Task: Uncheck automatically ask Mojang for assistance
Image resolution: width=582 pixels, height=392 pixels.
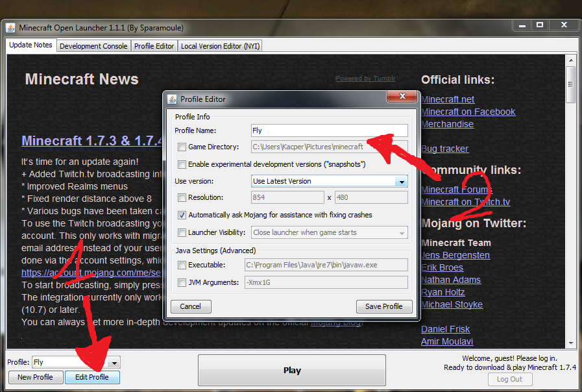Action: 182,215
